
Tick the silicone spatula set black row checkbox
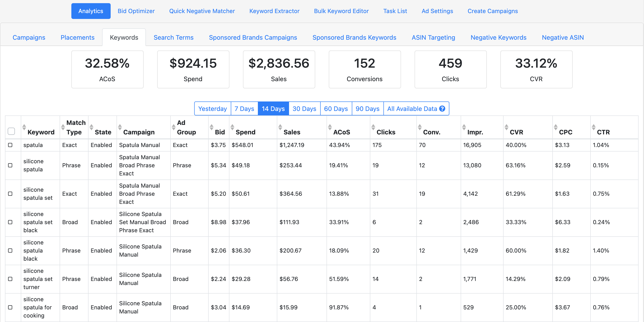pos(10,222)
